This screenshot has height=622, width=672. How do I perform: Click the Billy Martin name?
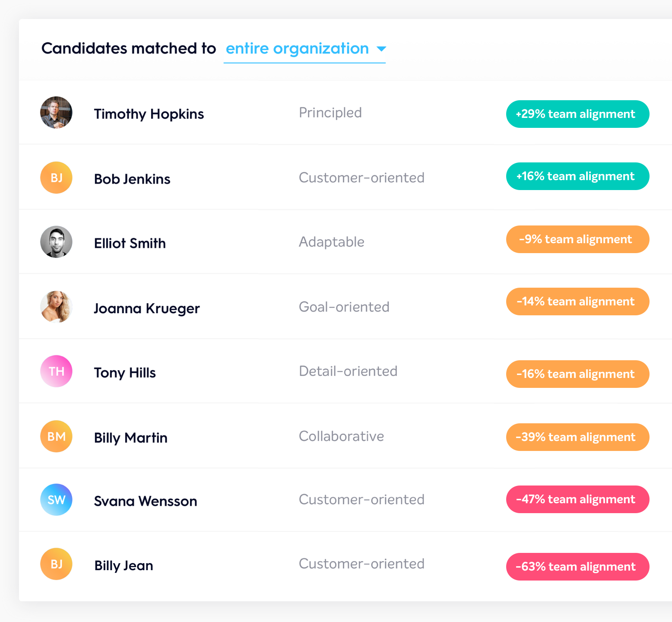[130, 438]
